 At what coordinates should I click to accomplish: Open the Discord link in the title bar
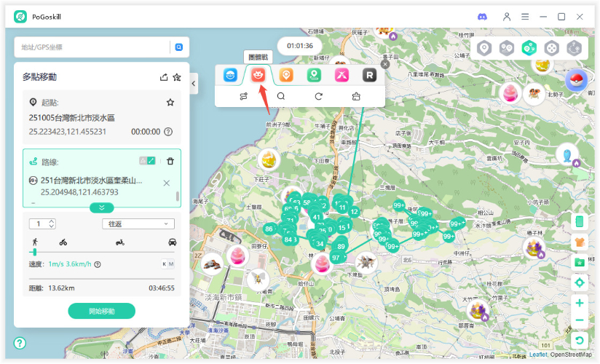[482, 16]
